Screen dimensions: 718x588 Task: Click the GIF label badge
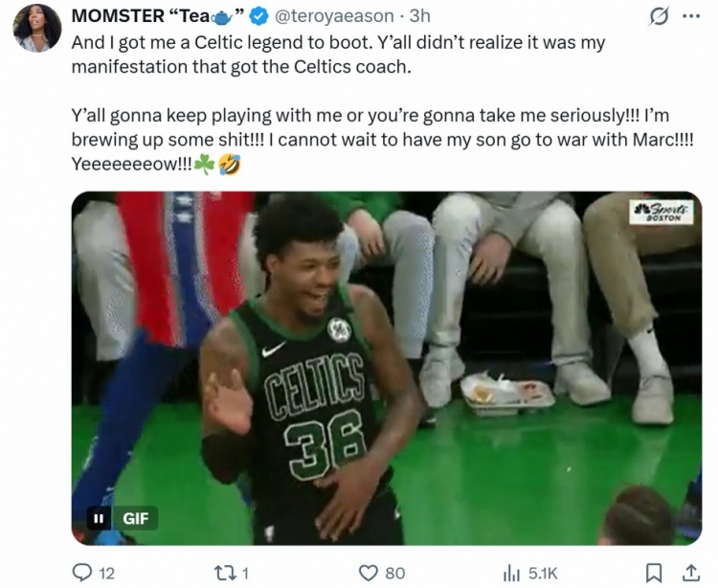[x=136, y=518]
